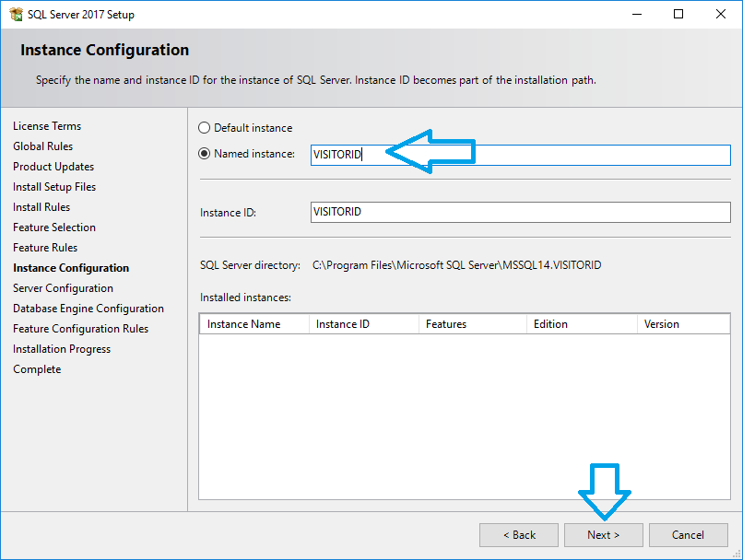Minimize the setup window

634,15
